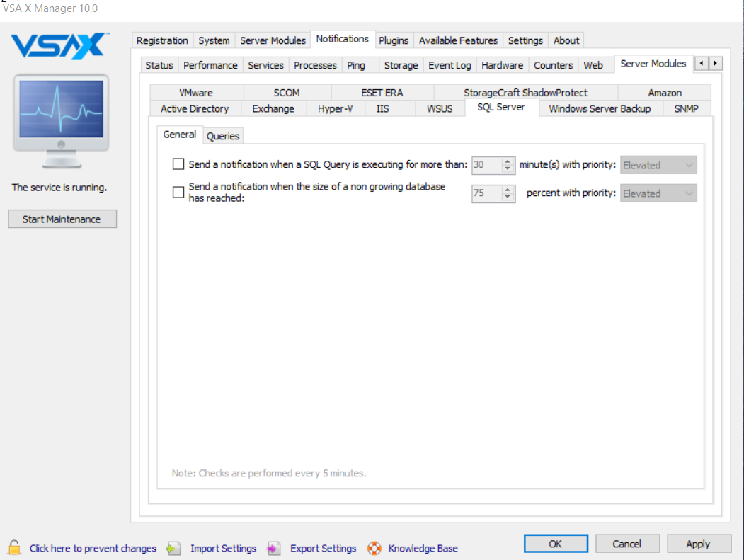The height and width of the screenshot is (560, 744).
Task: Open the Import Settings link
Action: 224,549
